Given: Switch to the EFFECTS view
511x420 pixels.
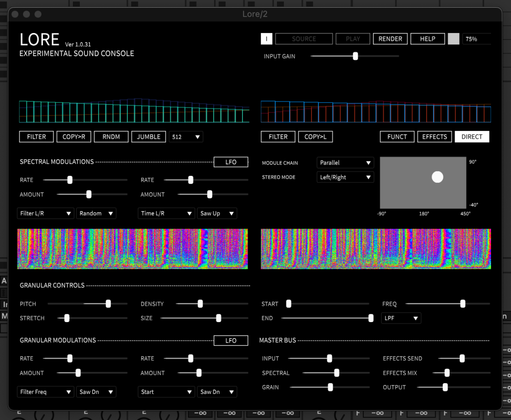Looking at the screenshot, I should pos(434,137).
